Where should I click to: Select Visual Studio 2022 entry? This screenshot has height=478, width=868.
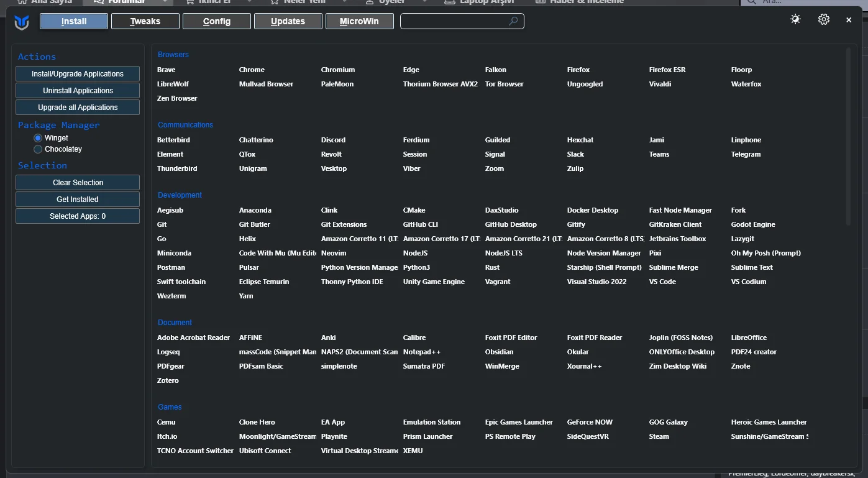[x=597, y=282]
